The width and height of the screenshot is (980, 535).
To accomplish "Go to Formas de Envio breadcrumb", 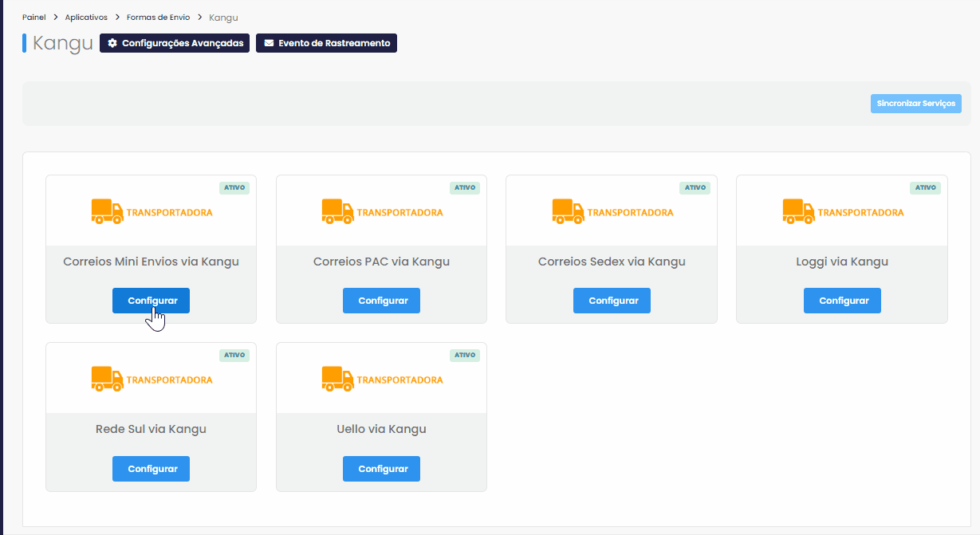I will 158,17.
